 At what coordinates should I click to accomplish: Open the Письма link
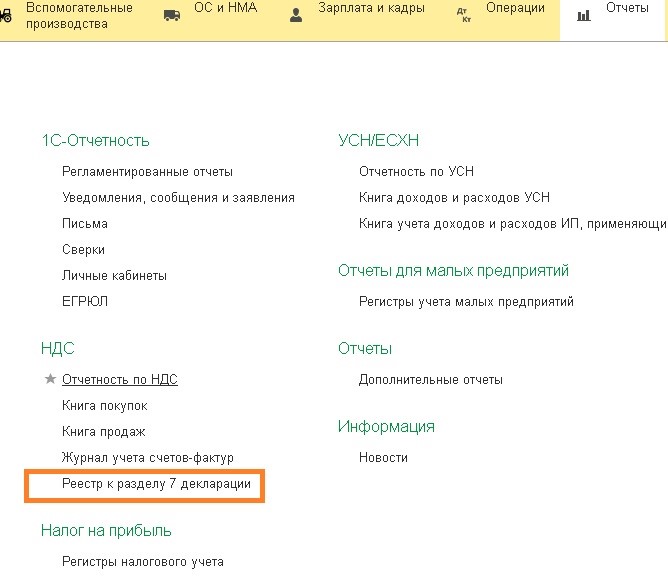(x=85, y=224)
